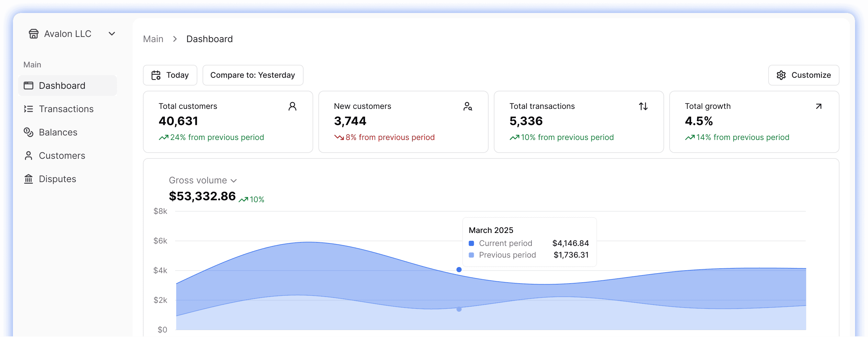Screen dimensions: 868x337
Task: Open Transactions from the sidebar list icon
Action: [28, 109]
